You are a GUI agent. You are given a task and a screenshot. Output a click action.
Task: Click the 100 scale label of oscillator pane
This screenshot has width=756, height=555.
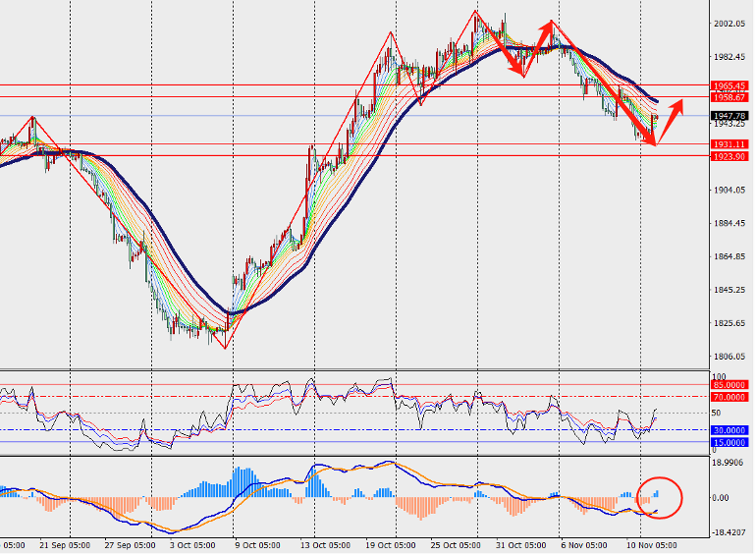pyautogui.click(x=719, y=376)
